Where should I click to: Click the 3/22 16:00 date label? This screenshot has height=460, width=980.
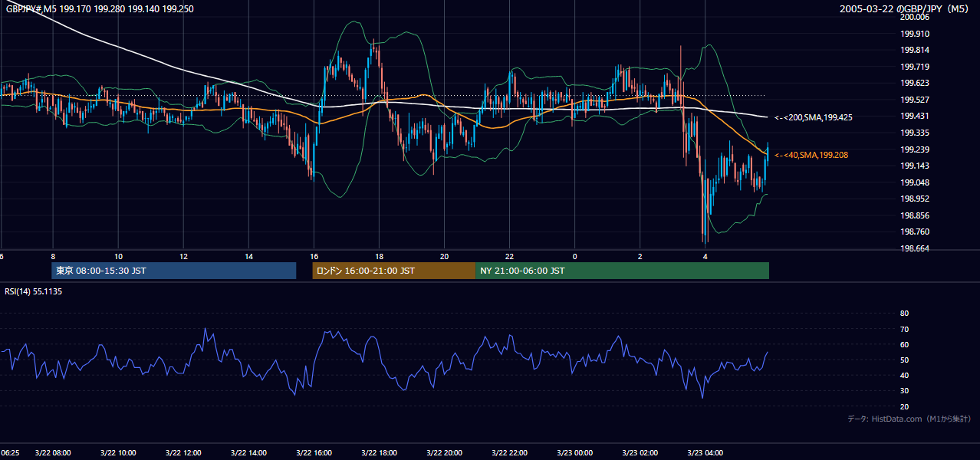coord(314,452)
